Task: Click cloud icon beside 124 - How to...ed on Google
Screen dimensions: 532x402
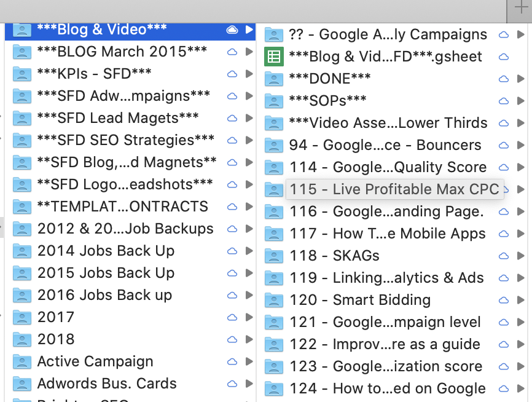Action: click(x=504, y=388)
